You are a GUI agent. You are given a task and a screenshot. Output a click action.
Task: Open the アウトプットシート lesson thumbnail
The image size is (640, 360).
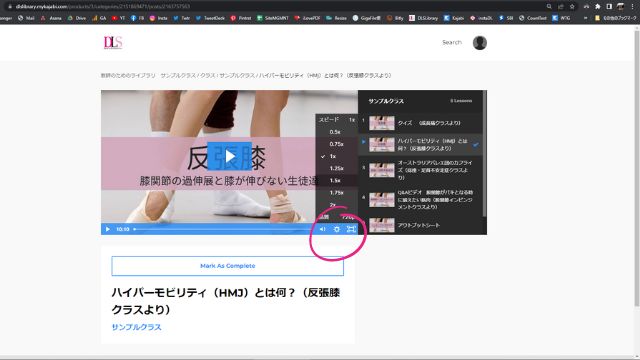click(382, 225)
